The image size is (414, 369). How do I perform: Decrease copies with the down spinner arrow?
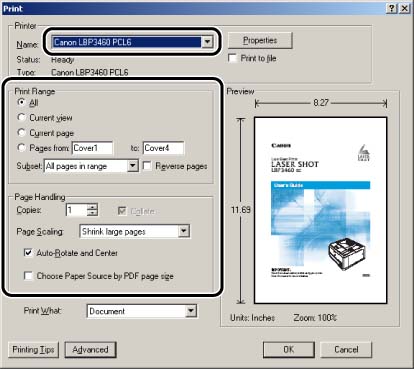(x=92, y=213)
